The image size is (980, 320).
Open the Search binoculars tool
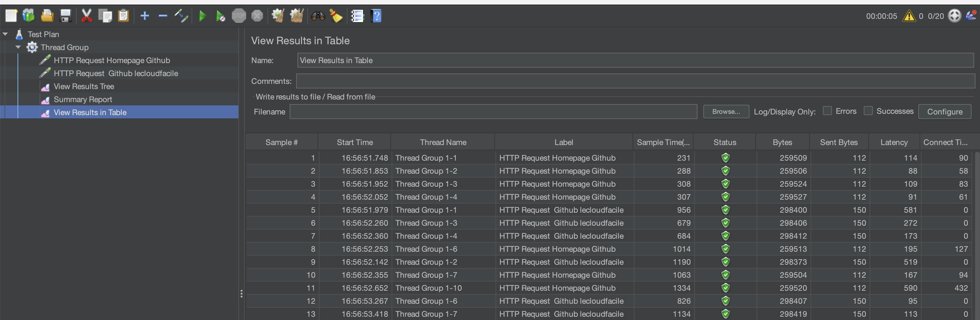point(318,16)
